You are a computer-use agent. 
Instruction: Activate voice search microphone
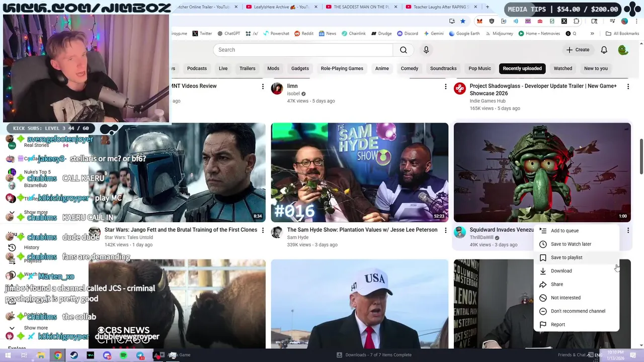pos(426,50)
